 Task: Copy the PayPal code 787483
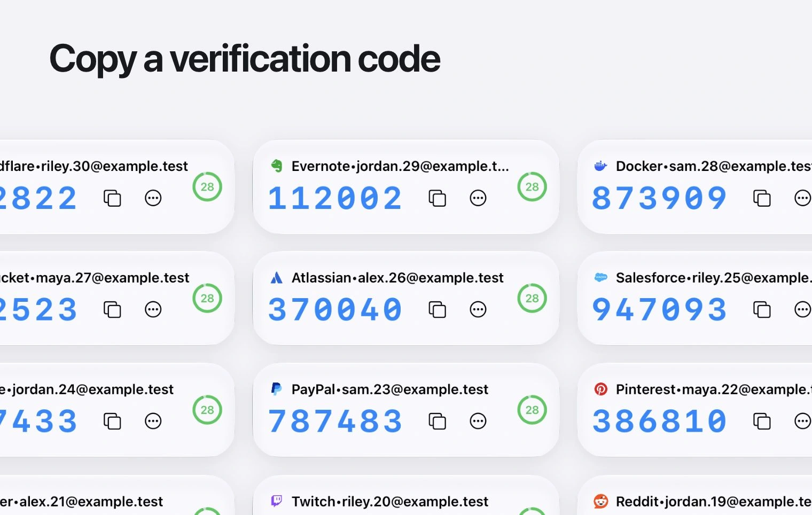point(438,421)
